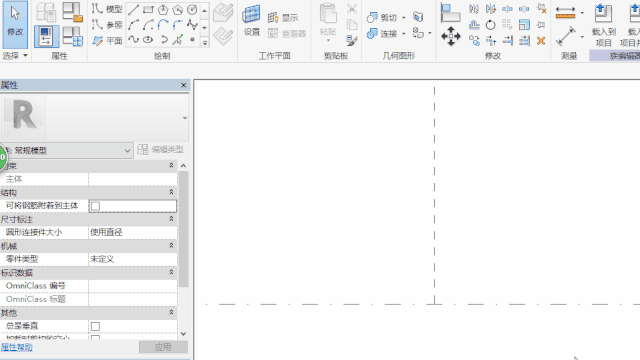Pick the Ellipse draw tool
The height and width of the screenshot is (360, 640).
click(148, 40)
